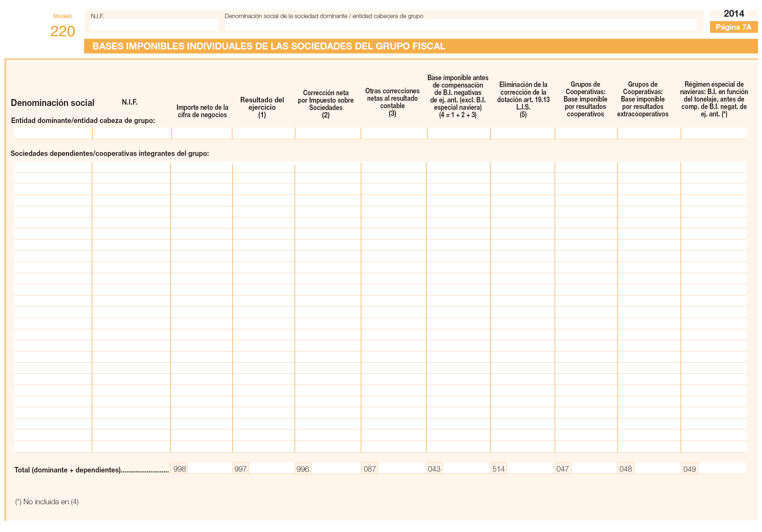The width and height of the screenshot is (762, 532).
Task: Click dominant entity N.I.F. cell
Action: pyautogui.click(x=132, y=133)
